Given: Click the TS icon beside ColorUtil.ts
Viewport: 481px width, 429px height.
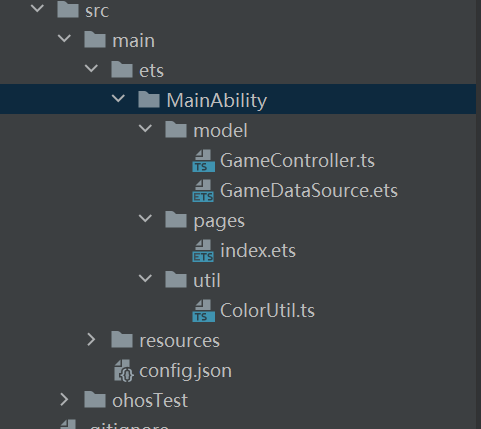Looking at the screenshot, I should [x=203, y=311].
